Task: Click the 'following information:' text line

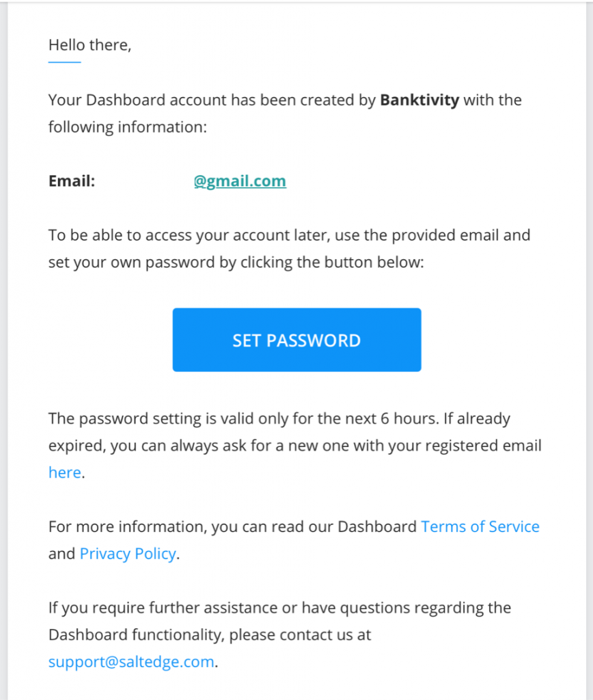Action: 128,127
